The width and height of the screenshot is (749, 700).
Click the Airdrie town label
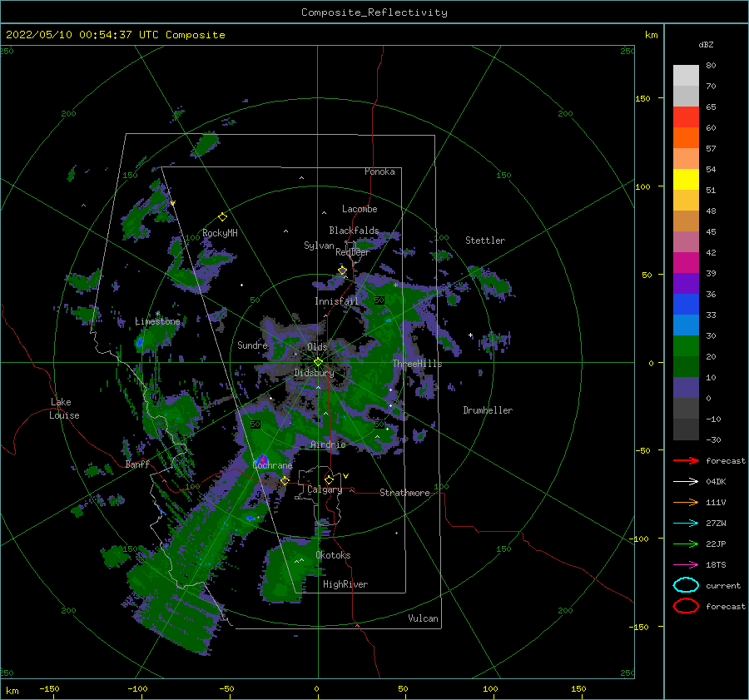[x=328, y=444]
